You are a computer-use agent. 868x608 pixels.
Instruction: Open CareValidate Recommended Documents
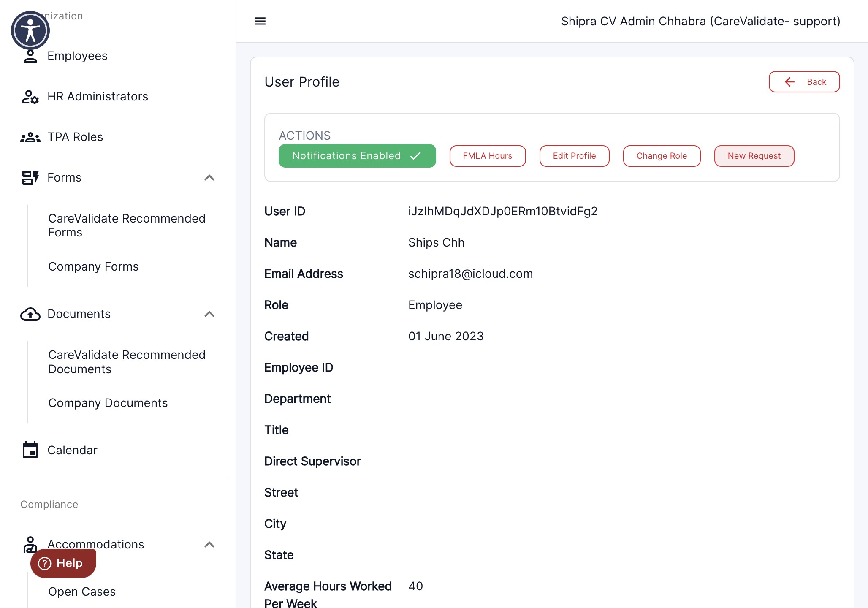point(127,362)
